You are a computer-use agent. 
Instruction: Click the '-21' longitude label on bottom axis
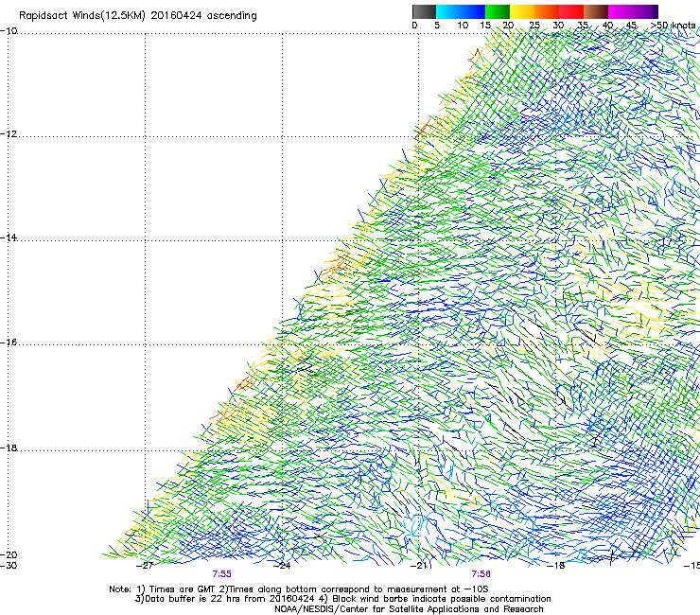tap(419, 566)
